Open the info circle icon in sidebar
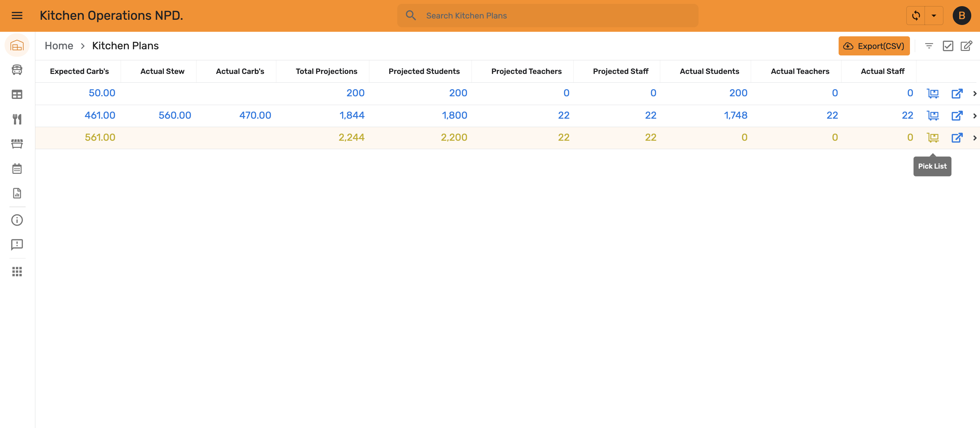 [17, 220]
